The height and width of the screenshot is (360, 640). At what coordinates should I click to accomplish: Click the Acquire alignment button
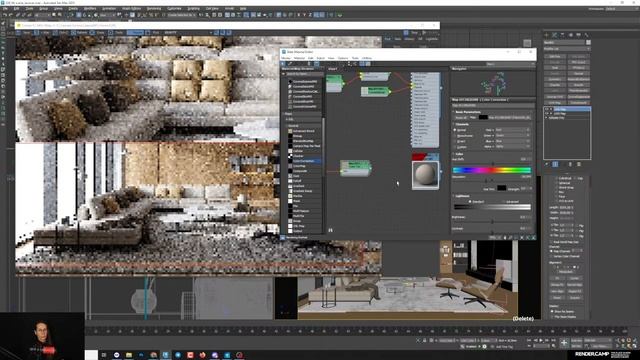[575, 298]
